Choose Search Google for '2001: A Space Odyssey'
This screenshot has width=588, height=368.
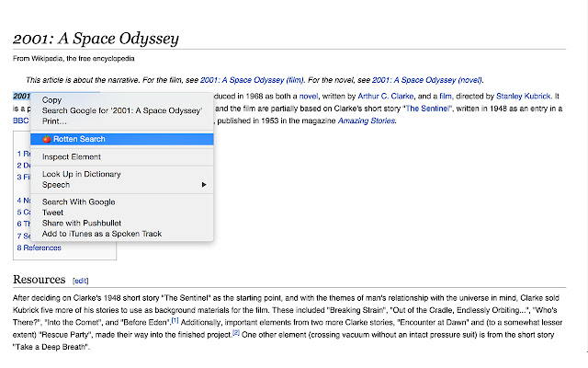coord(122,110)
